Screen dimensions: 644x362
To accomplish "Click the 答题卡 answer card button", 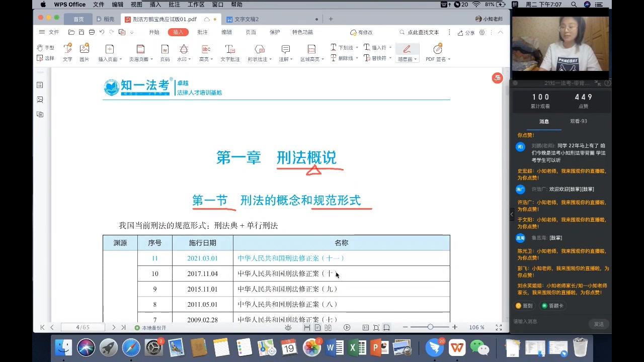I will click(552, 306).
